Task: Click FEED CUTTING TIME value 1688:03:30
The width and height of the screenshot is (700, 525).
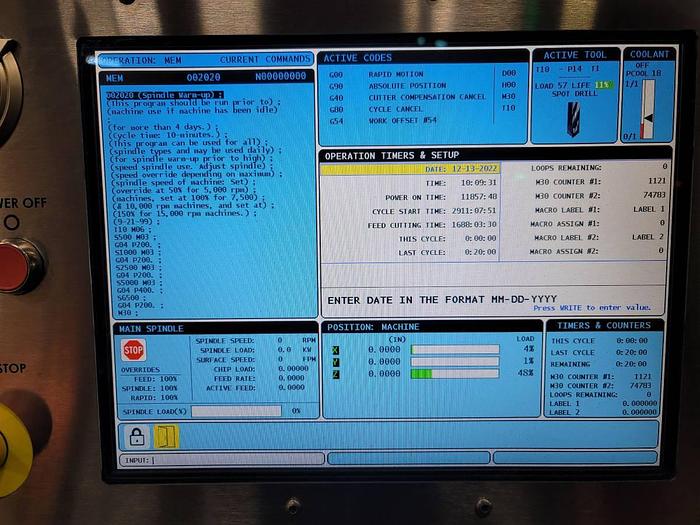Action: click(474, 225)
